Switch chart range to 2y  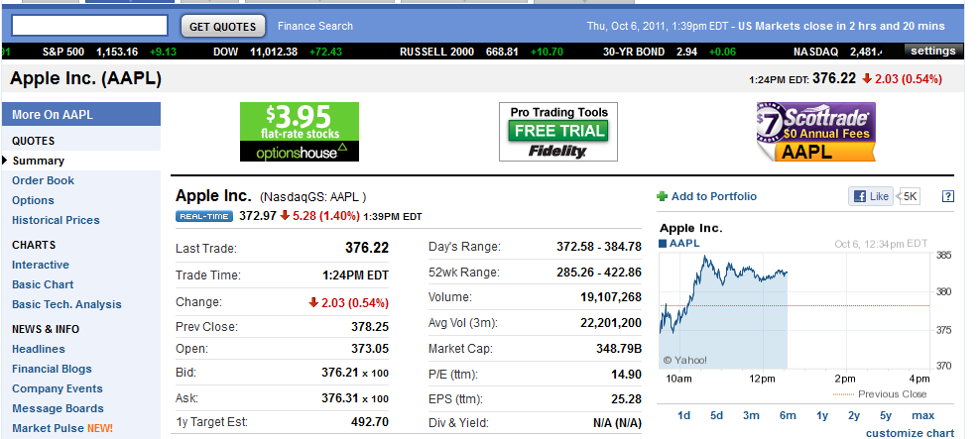click(x=854, y=415)
